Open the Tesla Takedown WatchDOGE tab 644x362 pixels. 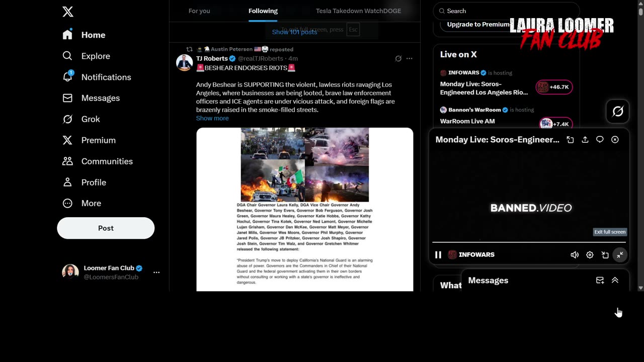[x=358, y=11]
